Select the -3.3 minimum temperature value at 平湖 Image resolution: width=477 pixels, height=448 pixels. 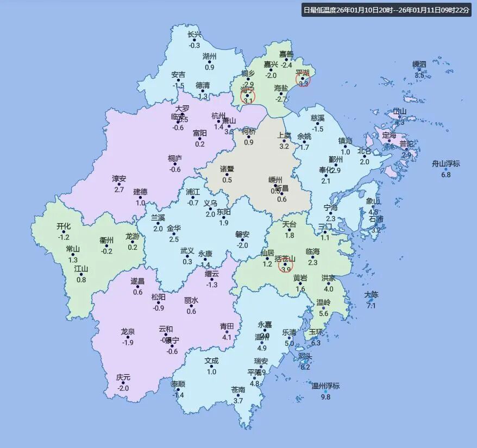coord(303,84)
